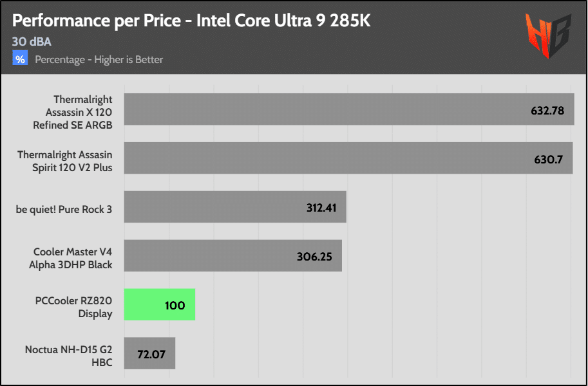This screenshot has height=386, width=588.
Task: Click the 'be quiet! Pure Rock 3' axis label
Action: [x=64, y=209]
